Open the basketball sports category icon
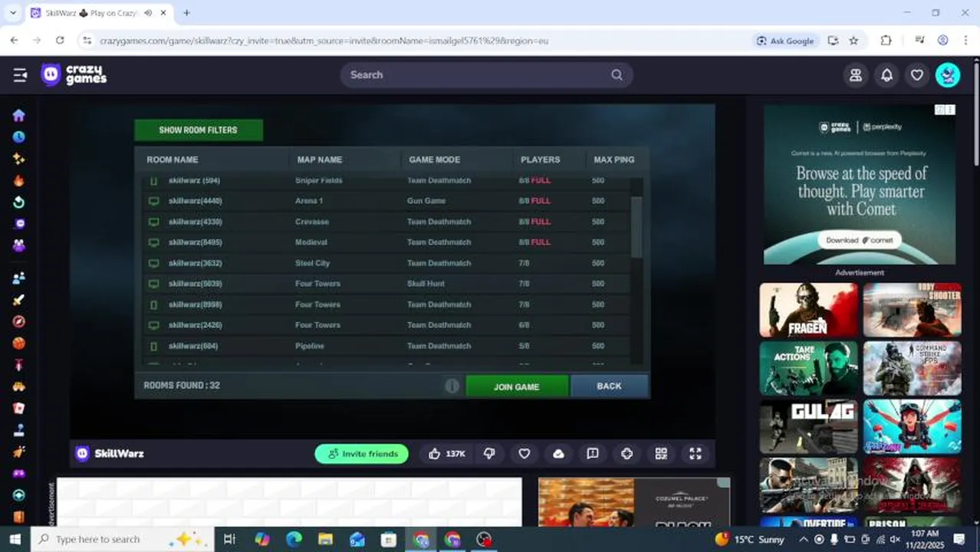Image resolution: width=980 pixels, height=552 pixels. tap(19, 343)
